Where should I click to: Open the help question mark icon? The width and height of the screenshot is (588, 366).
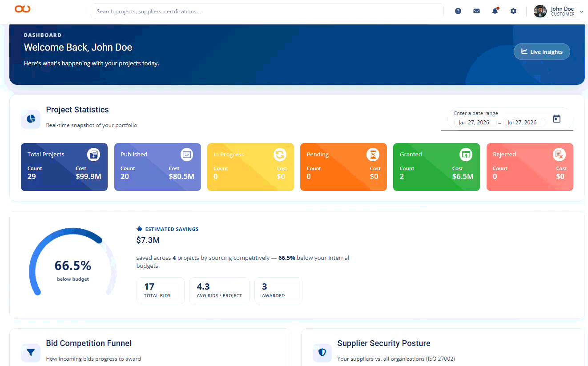click(458, 11)
